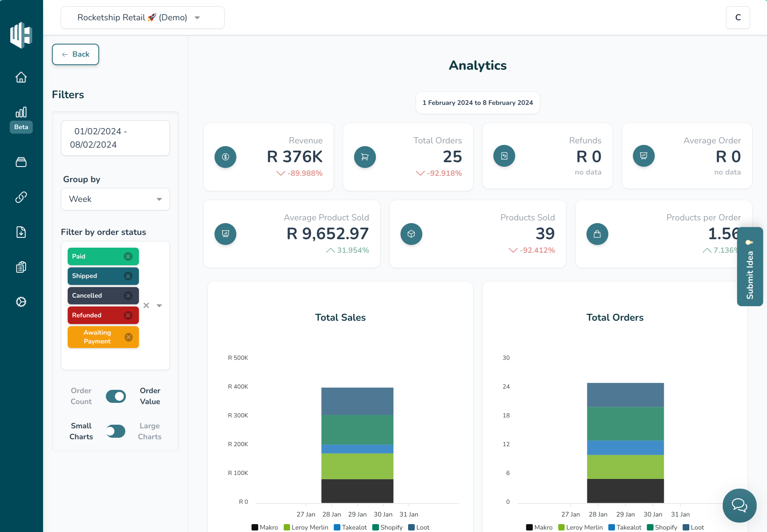
Task: Open the clipboard documents sidebar icon
Action: pos(21,267)
